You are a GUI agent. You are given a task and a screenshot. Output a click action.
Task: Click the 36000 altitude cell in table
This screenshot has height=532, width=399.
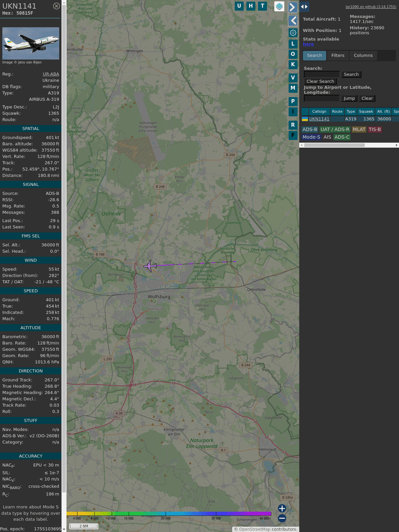click(x=384, y=119)
